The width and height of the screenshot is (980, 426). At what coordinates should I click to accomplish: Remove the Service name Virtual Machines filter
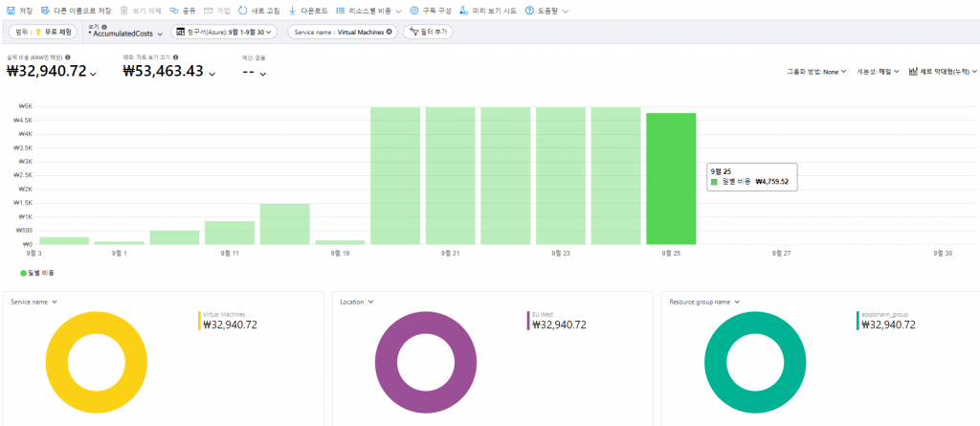(390, 32)
